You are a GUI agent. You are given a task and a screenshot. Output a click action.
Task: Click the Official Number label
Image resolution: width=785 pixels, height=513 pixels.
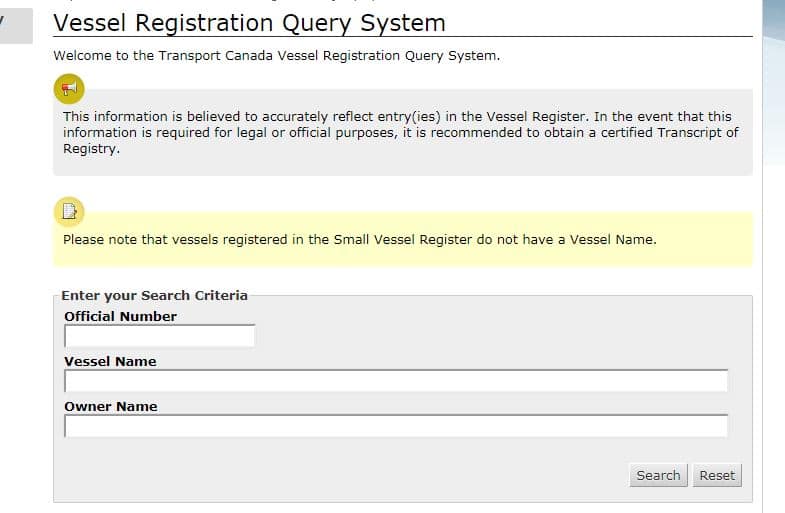120,316
